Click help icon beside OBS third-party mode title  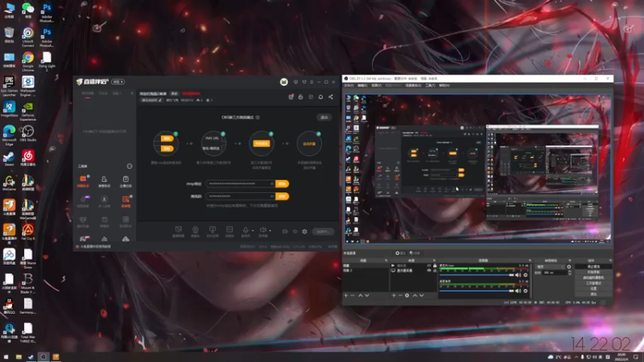pyautogui.click(x=258, y=117)
